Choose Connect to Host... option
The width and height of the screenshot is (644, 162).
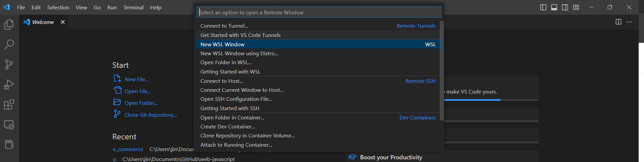click(x=318, y=81)
